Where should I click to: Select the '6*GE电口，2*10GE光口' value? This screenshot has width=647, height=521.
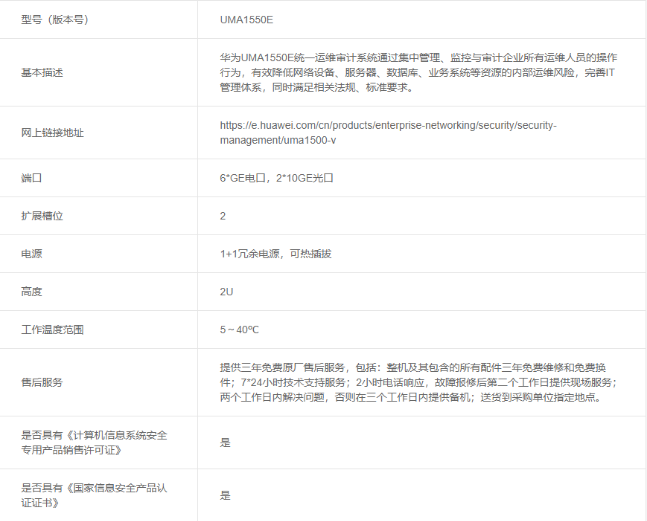click(x=276, y=178)
